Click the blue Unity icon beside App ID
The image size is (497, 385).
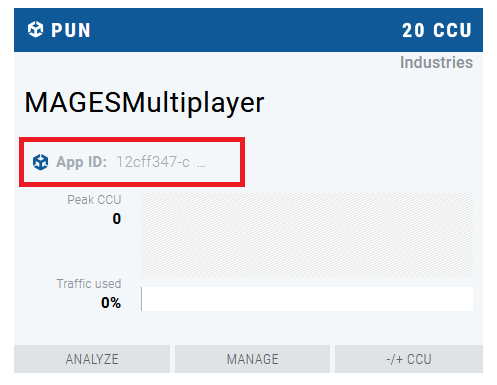(x=40, y=162)
